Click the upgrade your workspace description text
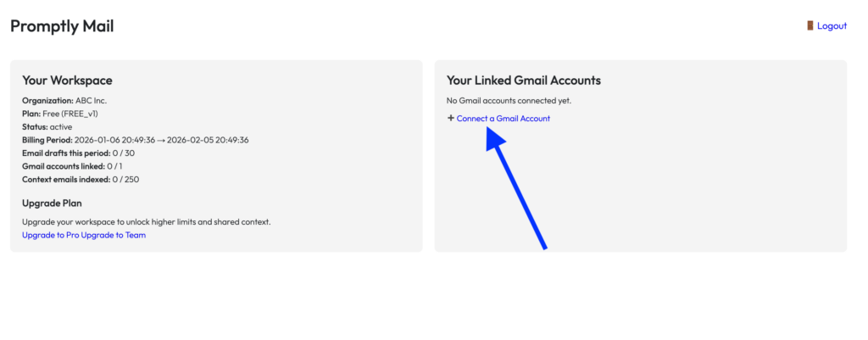This screenshot has height=340, width=868. tap(146, 222)
